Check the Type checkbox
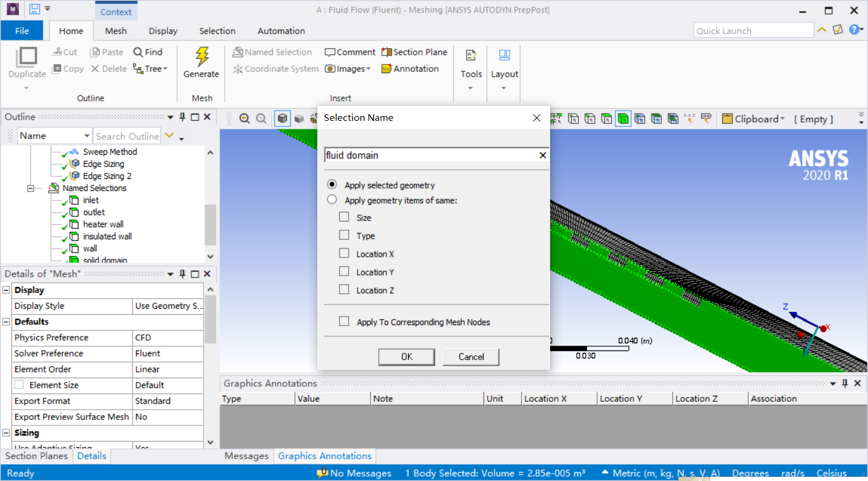Image resolution: width=868 pixels, height=481 pixels. [344, 235]
